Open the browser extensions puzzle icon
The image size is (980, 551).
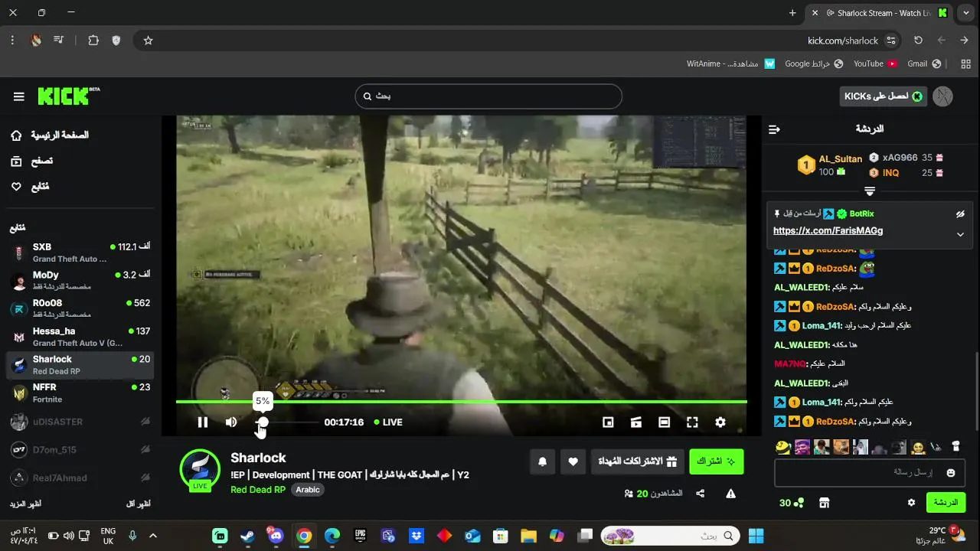(x=93, y=41)
